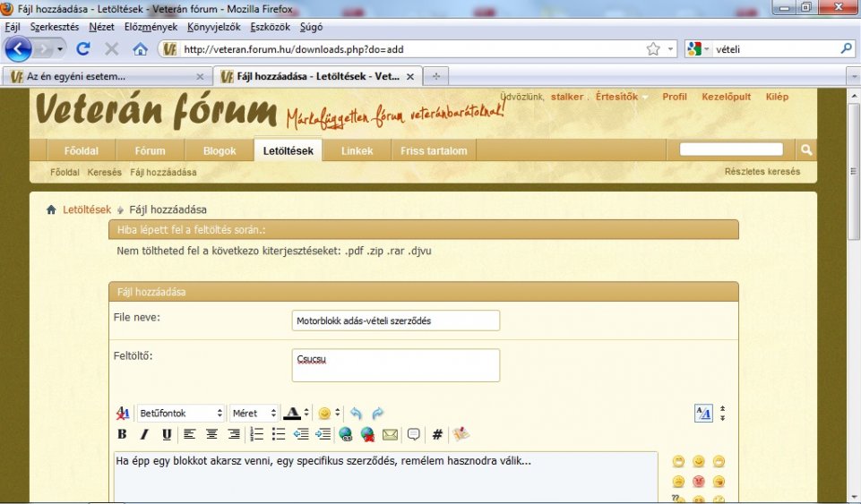Open the text color picker swatch
Screen dimensions: 861x504
pos(292,414)
